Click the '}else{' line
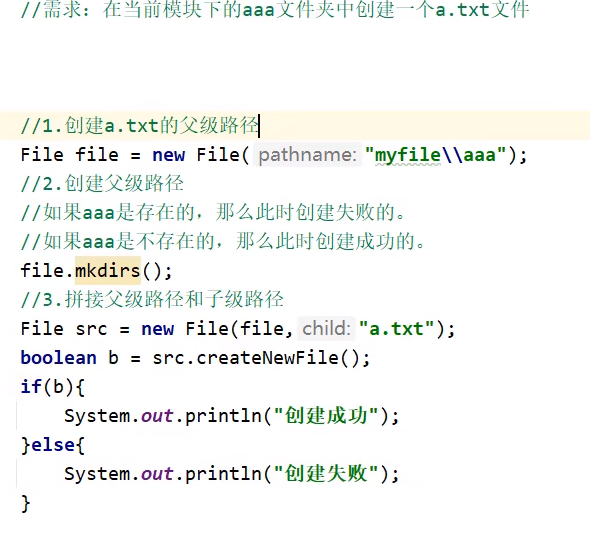590x533 pixels. point(53,445)
